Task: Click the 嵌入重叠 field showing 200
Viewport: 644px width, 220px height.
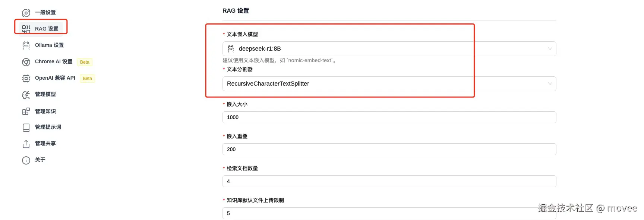Action: pyautogui.click(x=389, y=149)
